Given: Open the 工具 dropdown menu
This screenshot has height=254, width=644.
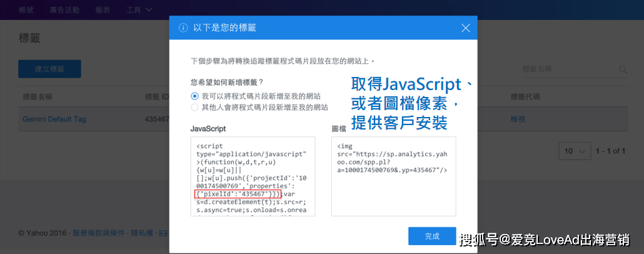Looking at the screenshot, I should [139, 10].
